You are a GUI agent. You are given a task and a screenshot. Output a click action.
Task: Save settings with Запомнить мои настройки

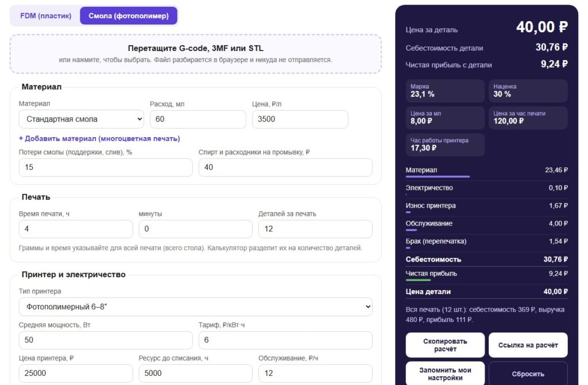[x=445, y=374]
